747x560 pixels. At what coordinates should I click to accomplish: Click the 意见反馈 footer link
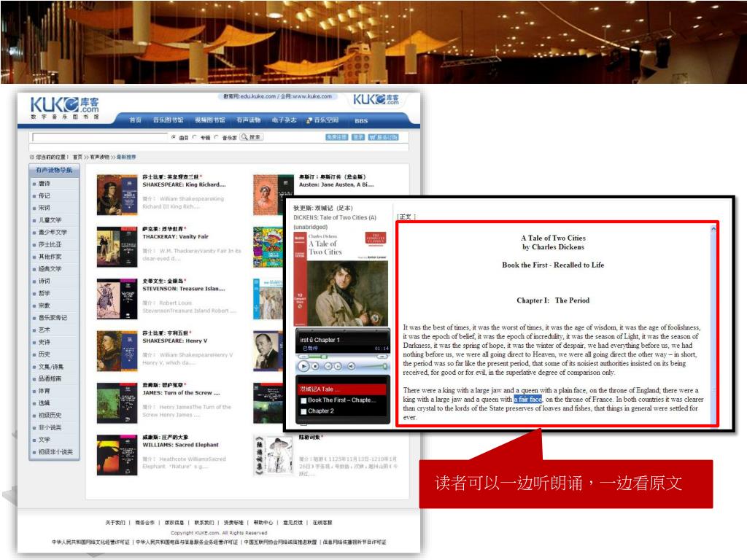[293, 522]
